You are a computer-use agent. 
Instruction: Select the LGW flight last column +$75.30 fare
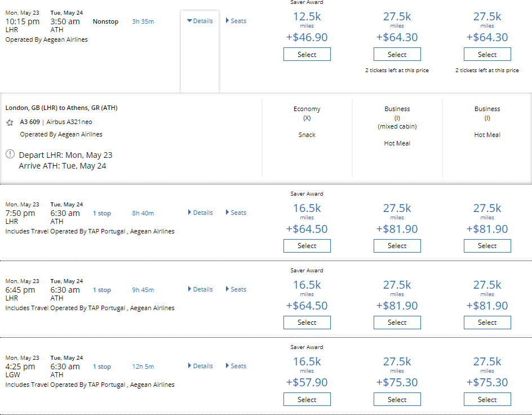click(487, 399)
